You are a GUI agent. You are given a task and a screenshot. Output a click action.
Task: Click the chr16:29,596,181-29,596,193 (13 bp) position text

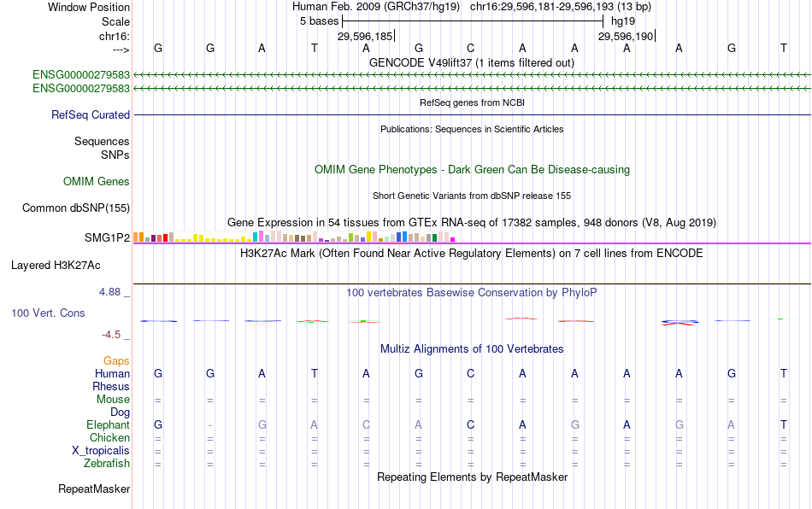click(x=561, y=7)
